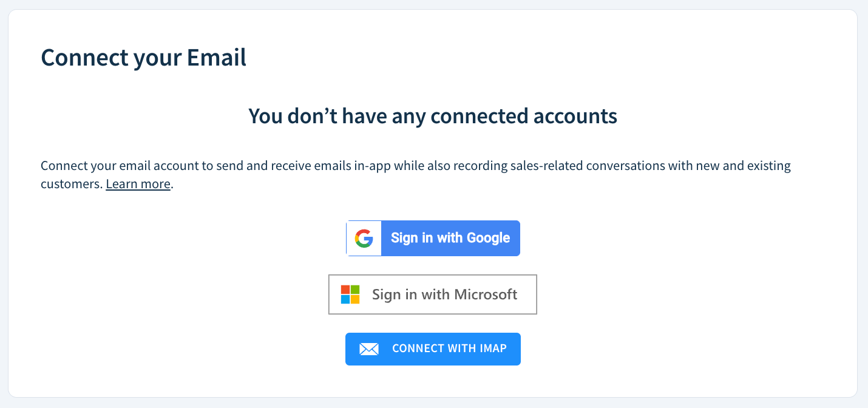Click the yellow square of the Microsoft logo
This screenshot has height=408, width=868.
[x=354, y=299]
